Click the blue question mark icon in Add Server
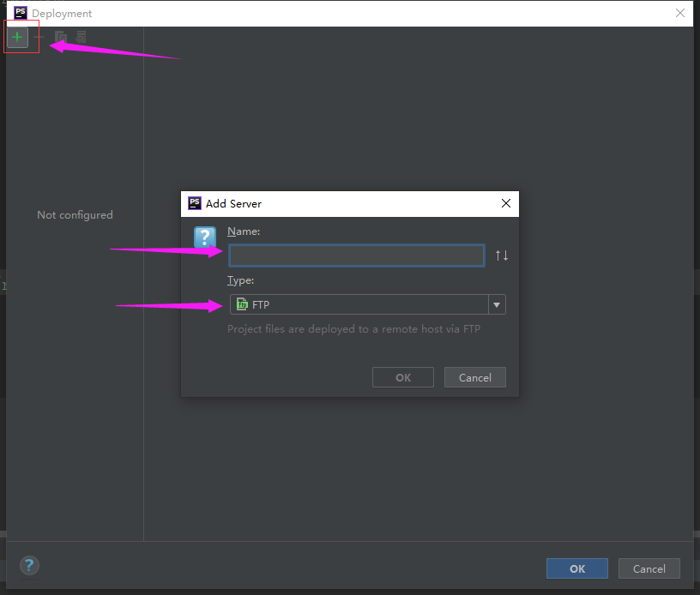This screenshot has width=700, height=595. point(205,237)
